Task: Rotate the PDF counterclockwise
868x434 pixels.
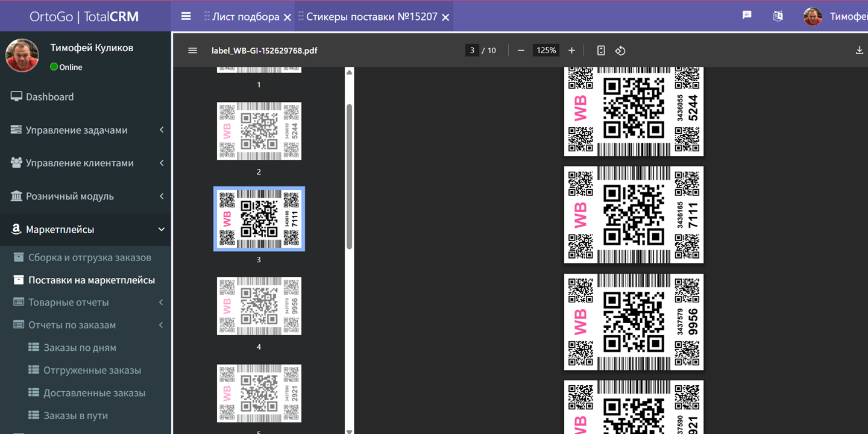Action: pyautogui.click(x=620, y=50)
